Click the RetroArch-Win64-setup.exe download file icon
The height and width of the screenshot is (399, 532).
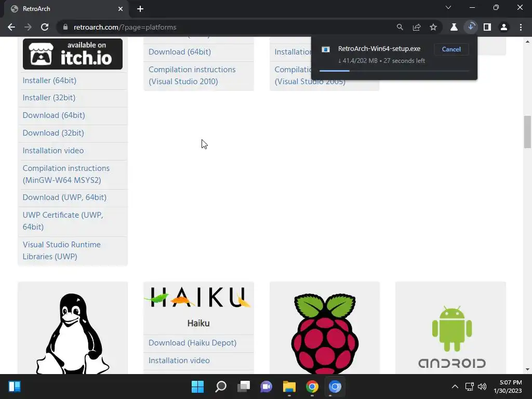[x=326, y=49]
